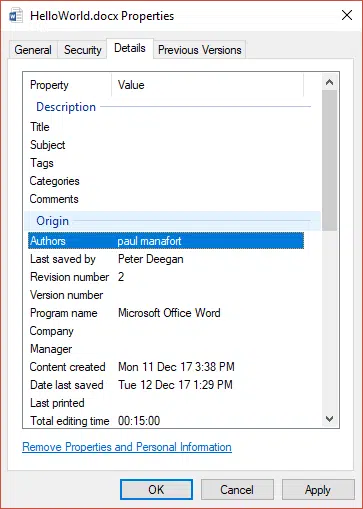Click Remove Properties and Personal Information link
This screenshot has height=509, width=363.
coord(127,447)
